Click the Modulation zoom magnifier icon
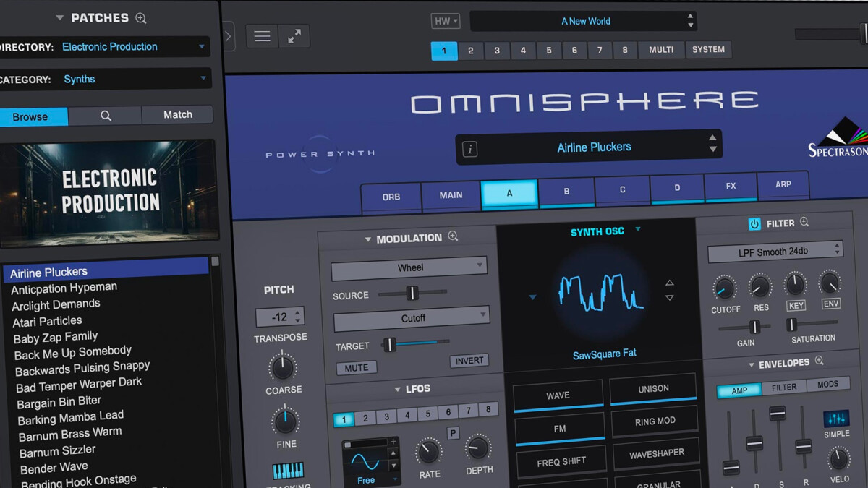This screenshot has height=488, width=868. tap(452, 237)
